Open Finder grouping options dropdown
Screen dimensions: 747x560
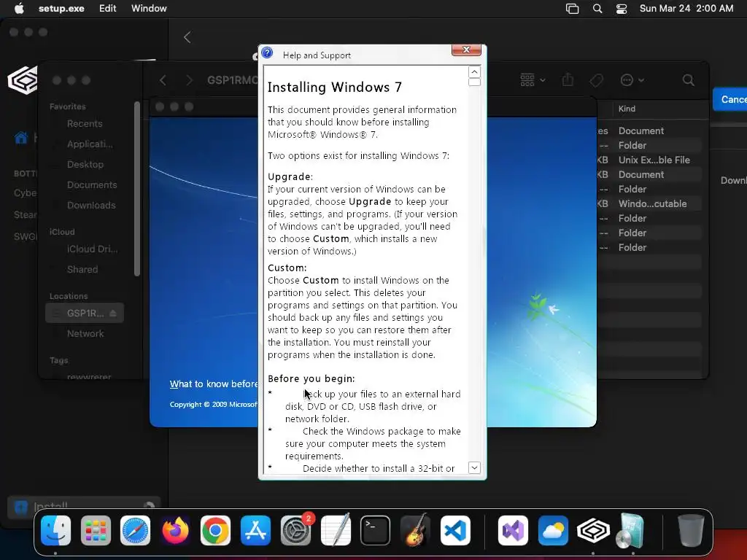(x=533, y=80)
